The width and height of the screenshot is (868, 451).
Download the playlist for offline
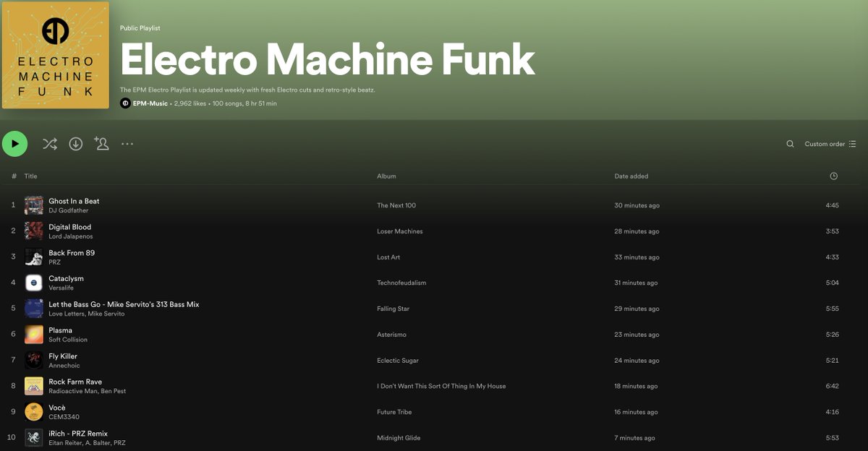(x=76, y=144)
